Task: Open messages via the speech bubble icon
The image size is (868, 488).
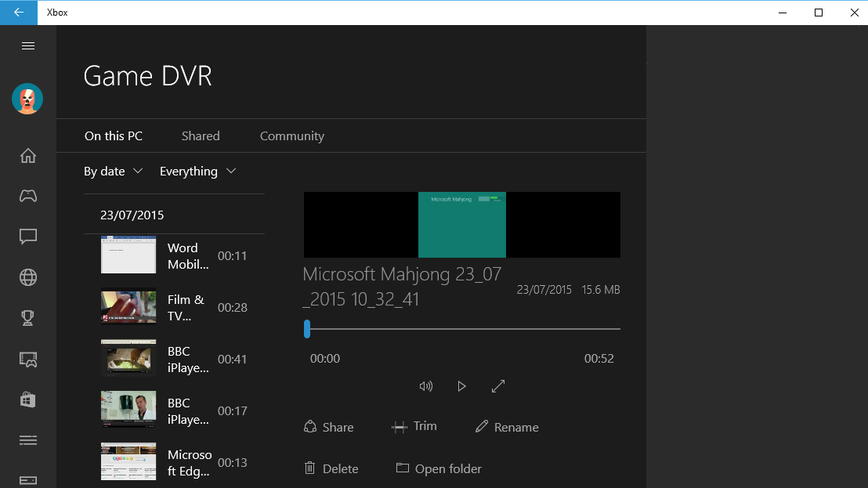Action: pyautogui.click(x=27, y=237)
